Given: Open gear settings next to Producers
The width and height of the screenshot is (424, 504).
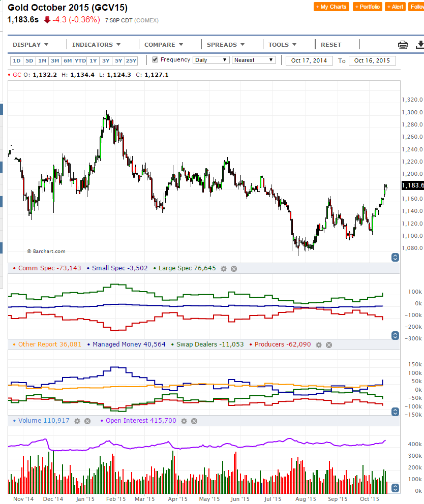Looking at the screenshot, I should 319,344.
